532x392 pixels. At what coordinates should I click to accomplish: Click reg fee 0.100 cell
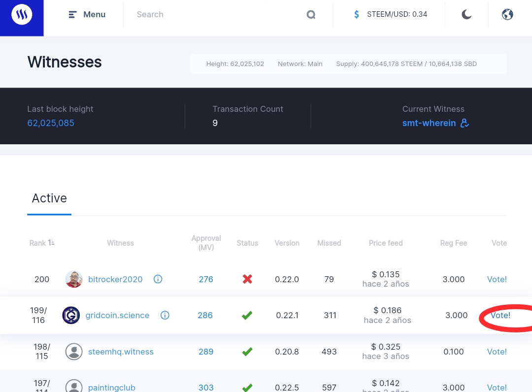click(x=454, y=352)
